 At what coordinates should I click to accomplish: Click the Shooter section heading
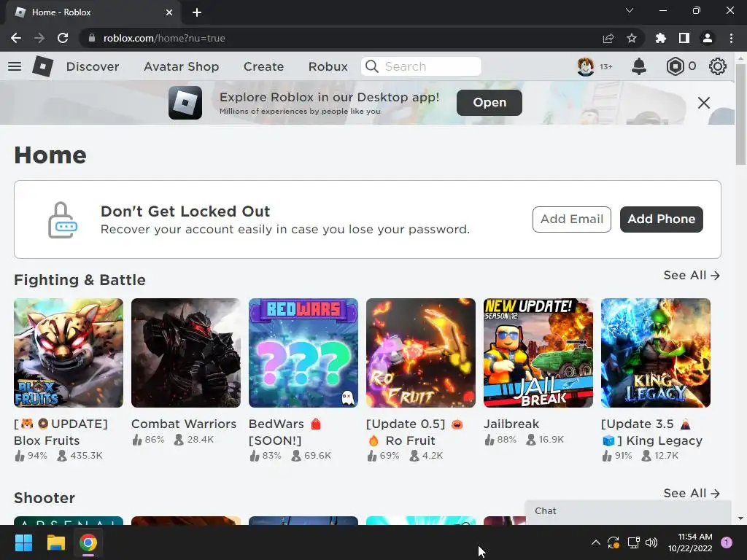(44, 498)
